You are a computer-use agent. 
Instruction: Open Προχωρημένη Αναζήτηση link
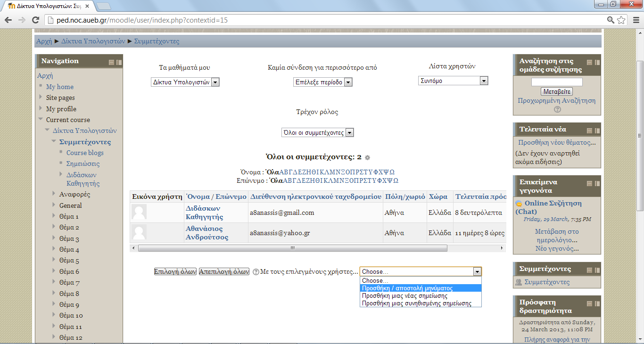click(556, 100)
